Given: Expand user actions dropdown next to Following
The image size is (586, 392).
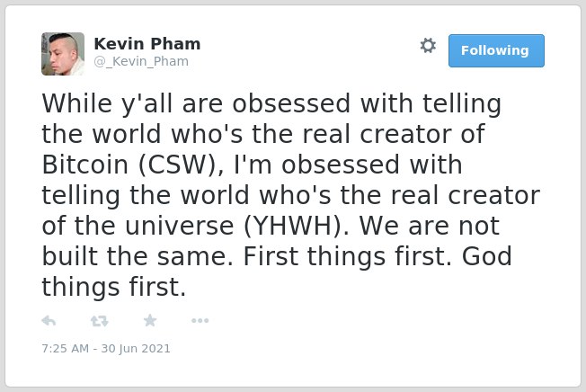Looking at the screenshot, I should pos(428,46).
